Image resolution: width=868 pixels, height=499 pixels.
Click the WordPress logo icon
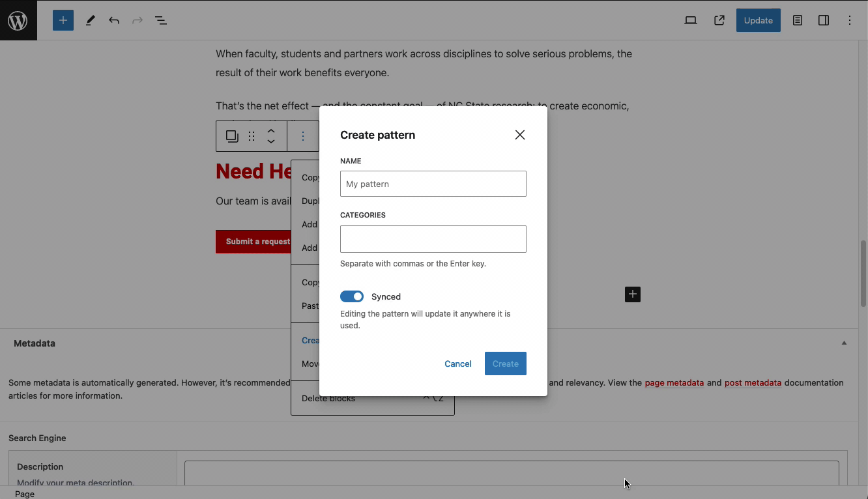coord(18,20)
